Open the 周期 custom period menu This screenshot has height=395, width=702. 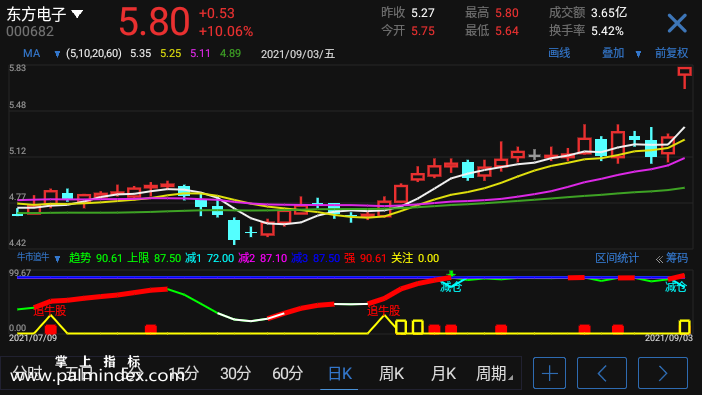pos(493,374)
